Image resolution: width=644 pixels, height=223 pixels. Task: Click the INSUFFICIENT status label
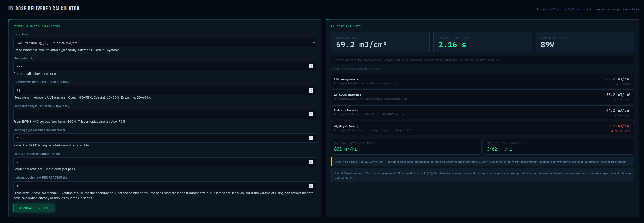click(621, 131)
